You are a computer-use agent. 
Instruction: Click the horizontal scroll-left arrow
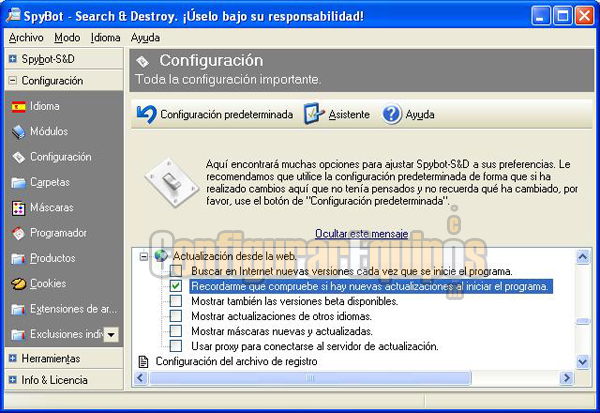coord(140,378)
